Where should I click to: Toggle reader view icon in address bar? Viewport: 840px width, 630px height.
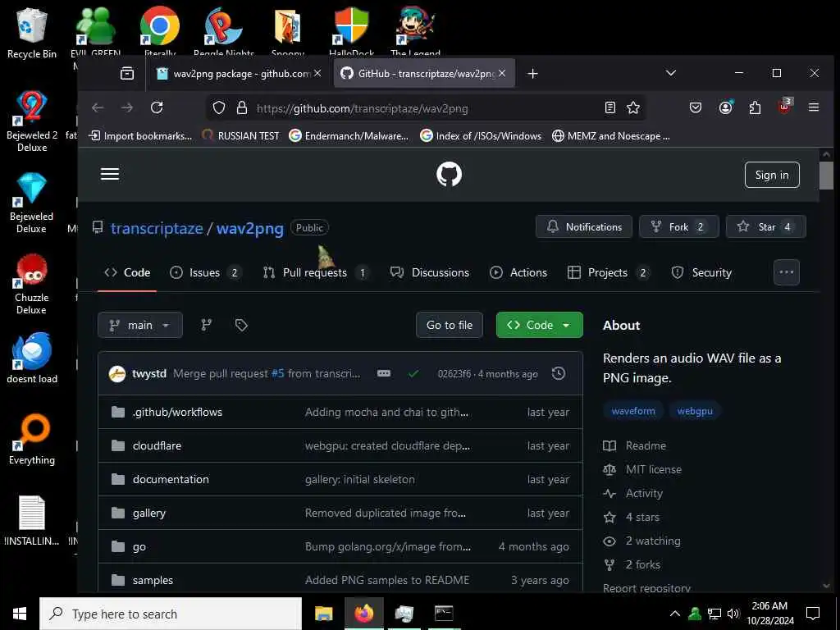609,107
